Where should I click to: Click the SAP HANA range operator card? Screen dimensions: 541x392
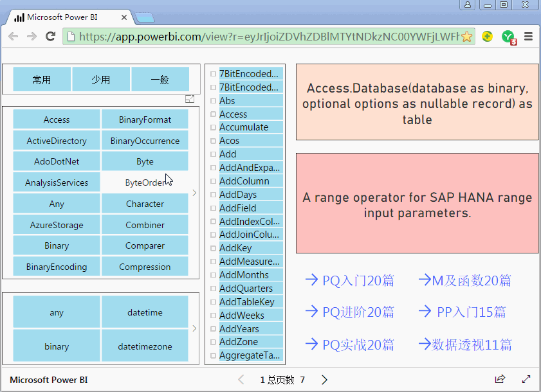[417, 204]
